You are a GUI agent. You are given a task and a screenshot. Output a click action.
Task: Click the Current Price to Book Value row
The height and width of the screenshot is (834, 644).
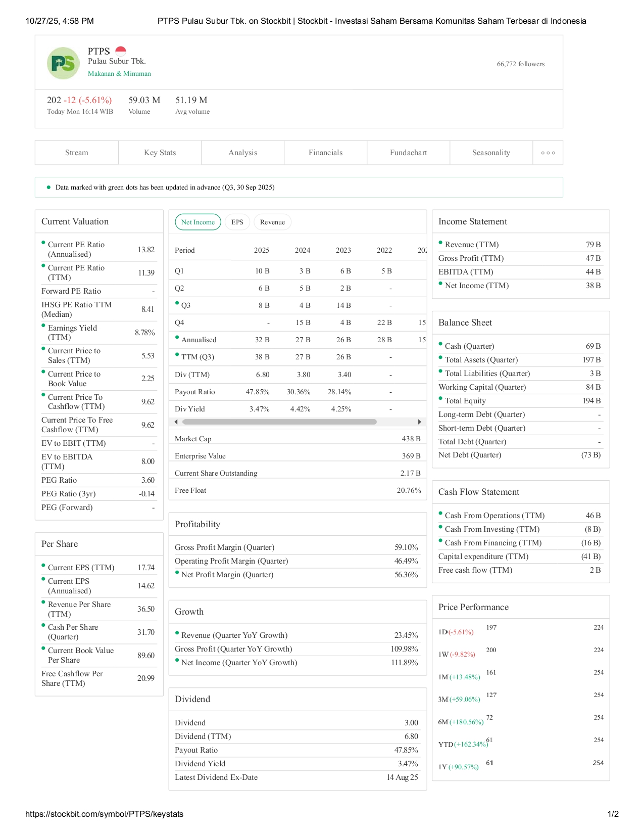point(99,379)
